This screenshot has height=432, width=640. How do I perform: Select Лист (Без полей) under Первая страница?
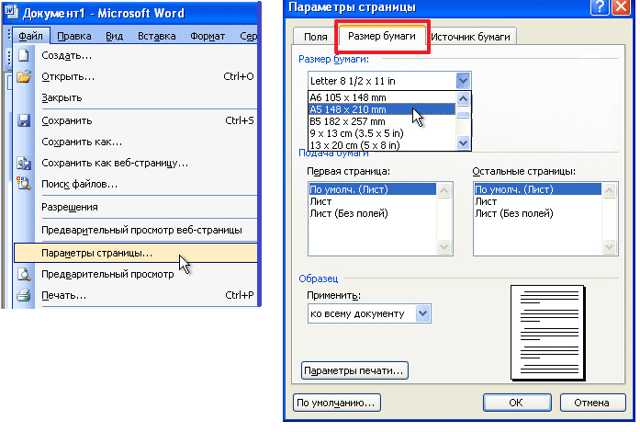click(x=372, y=213)
